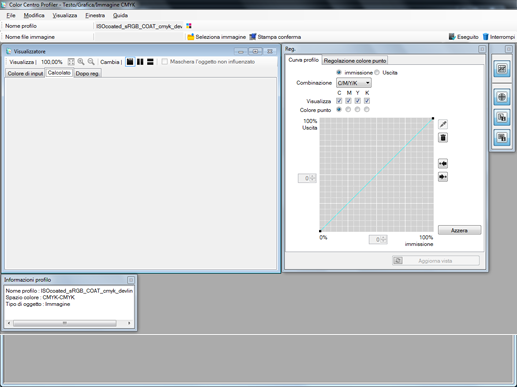Screen dimensions: 517x387
Task: Select Colore punto radio for Y channel
Action: click(358, 110)
